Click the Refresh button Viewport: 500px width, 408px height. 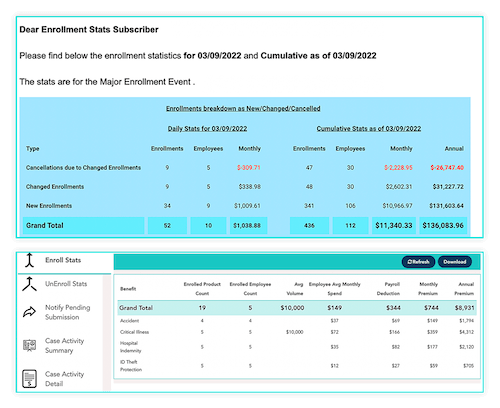click(x=418, y=262)
